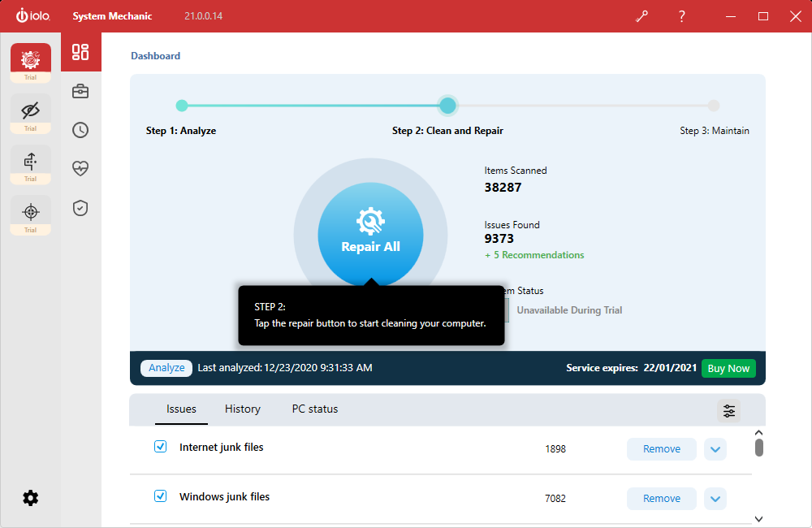The height and width of the screenshot is (528, 812).
Task: Open the heart-rate health monitor icon
Action: click(x=80, y=169)
